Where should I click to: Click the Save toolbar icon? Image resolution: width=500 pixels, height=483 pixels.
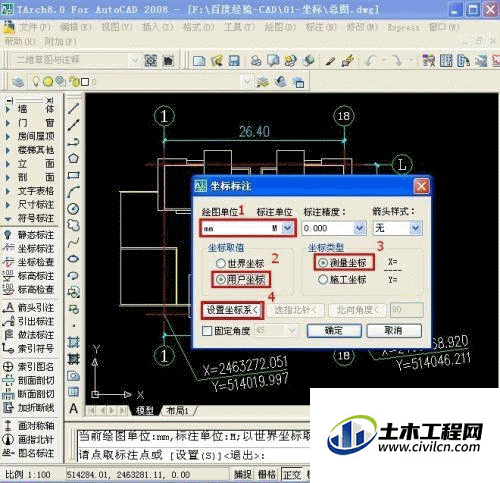pos(234,61)
